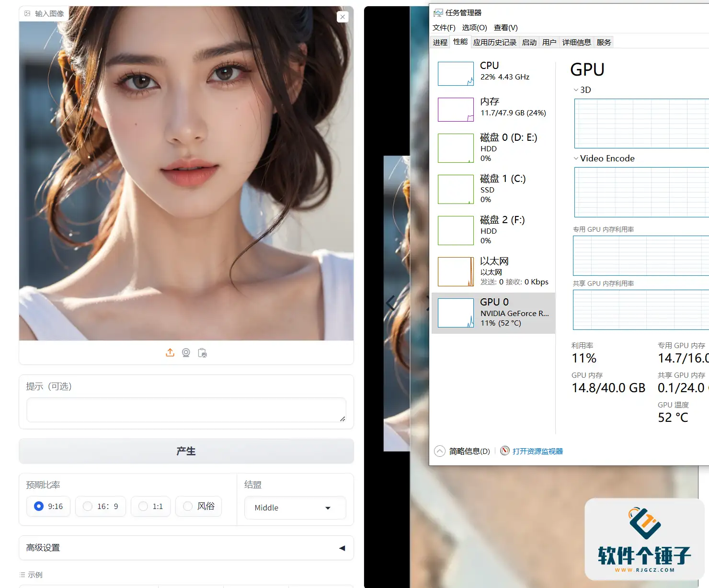This screenshot has height=588, width=709.
Task: Click the 专用 GPU 内存利用率 graph
Action: click(641, 256)
